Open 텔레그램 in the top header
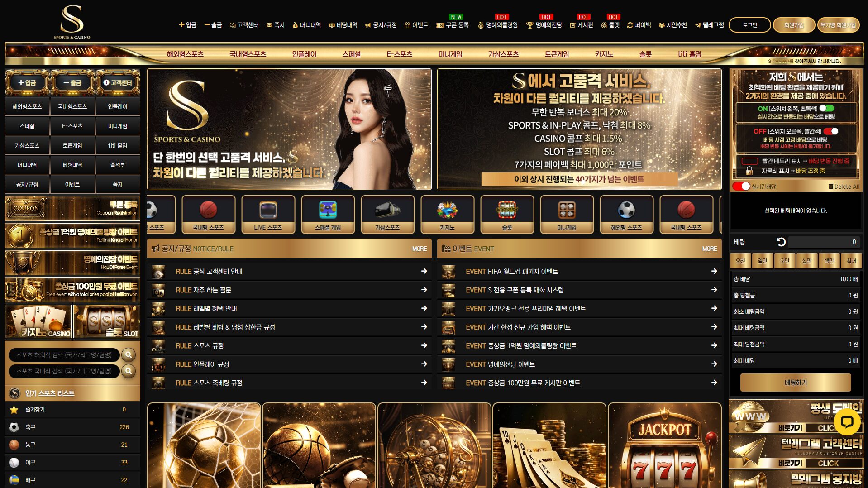 coord(710,25)
